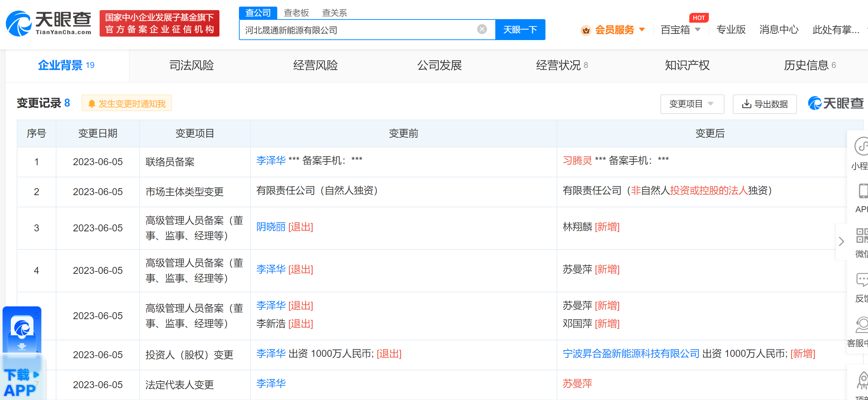Click the 导出数据 export button
868x400 pixels.
[765, 104]
